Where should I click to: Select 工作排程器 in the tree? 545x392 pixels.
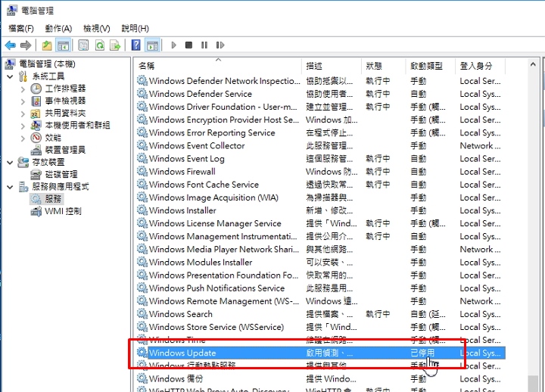(65, 89)
